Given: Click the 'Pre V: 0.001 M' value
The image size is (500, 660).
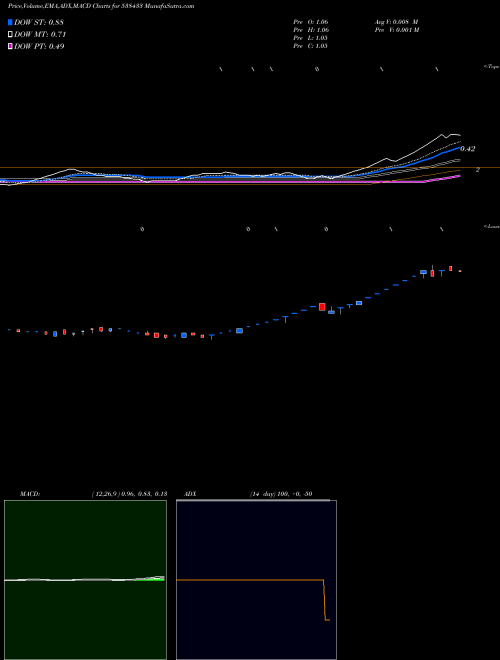Looking at the screenshot, I should (x=397, y=30).
